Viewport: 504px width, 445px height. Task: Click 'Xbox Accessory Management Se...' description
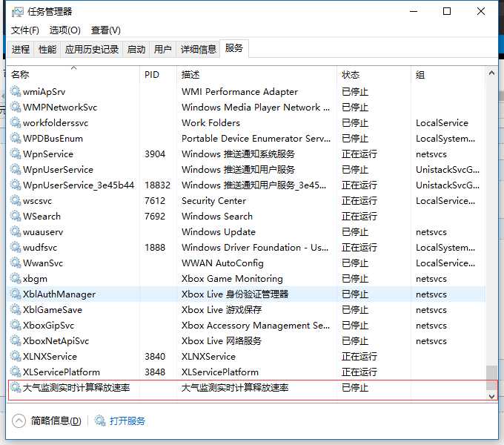pyautogui.click(x=256, y=326)
